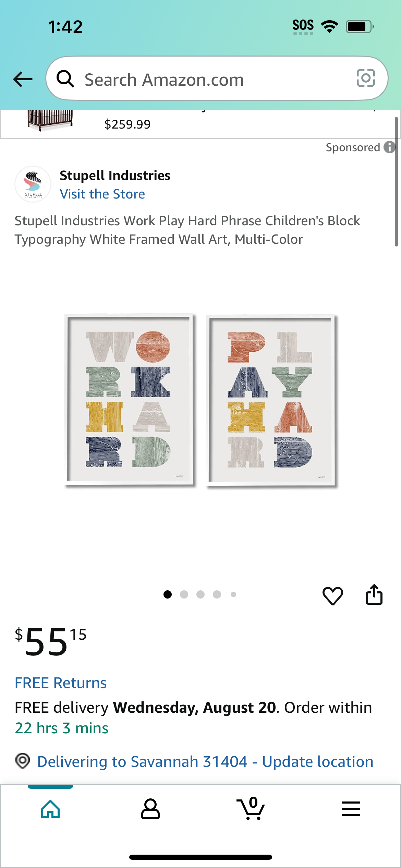This screenshot has height=868, width=401.
Task: Tap the search magnifier icon
Action: [65, 79]
